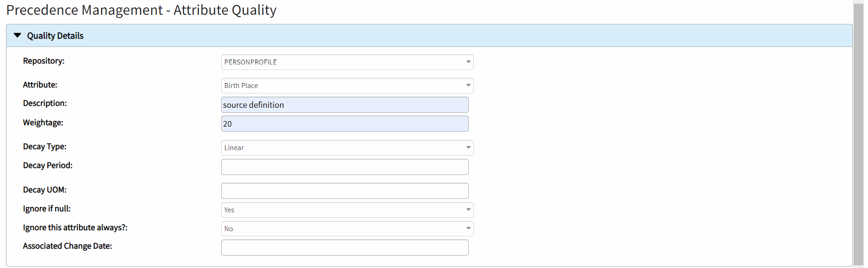Click the vertical scrollbar on the right
Viewport: 868px width, 268px height.
pyautogui.click(x=858, y=134)
